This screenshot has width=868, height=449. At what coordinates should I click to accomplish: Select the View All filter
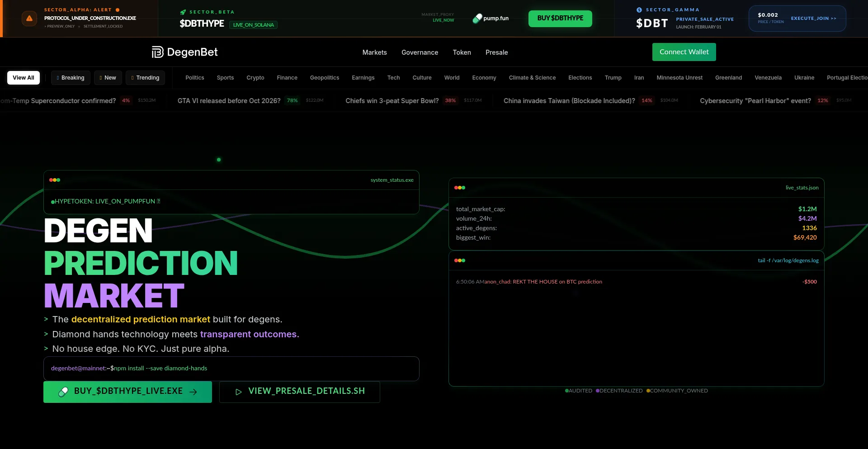click(x=24, y=78)
